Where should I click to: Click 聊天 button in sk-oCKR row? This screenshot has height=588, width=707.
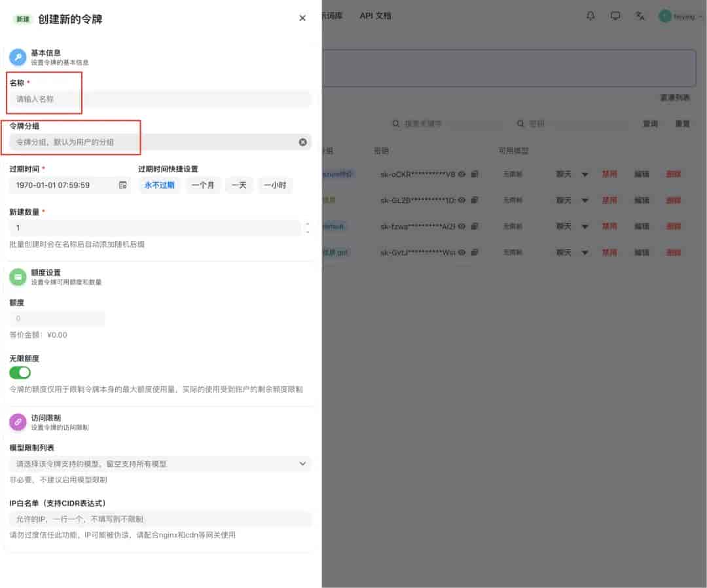click(564, 174)
